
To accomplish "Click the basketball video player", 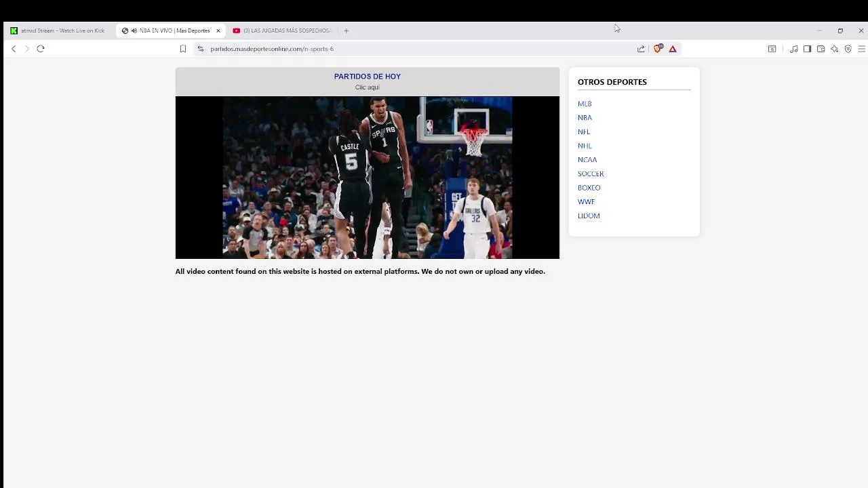I will (x=368, y=178).
